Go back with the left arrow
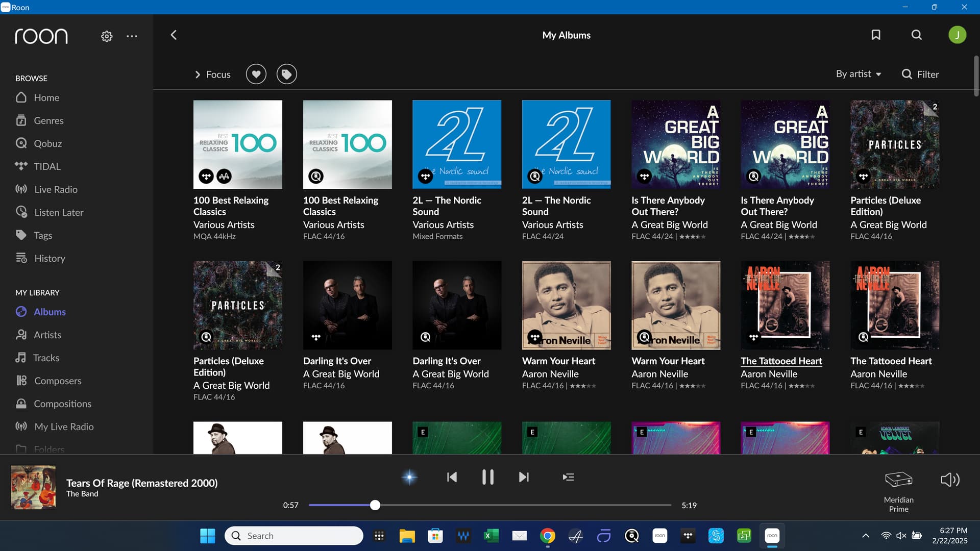This screenshot has width=980, height=551. pos(174,35)
